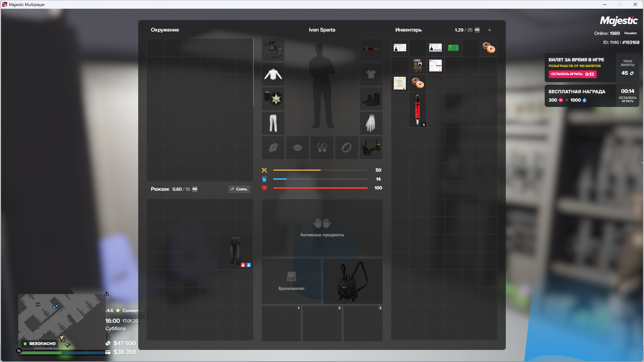Screen dimensions: 644x362
Task: Click the black backpack equipped slot
Action: click(x=353, y=281)
